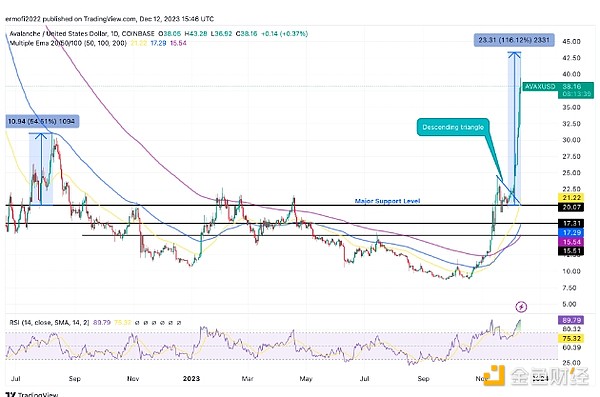
Task: Click the orange watermark logo near the time axis
Action: 494,375
